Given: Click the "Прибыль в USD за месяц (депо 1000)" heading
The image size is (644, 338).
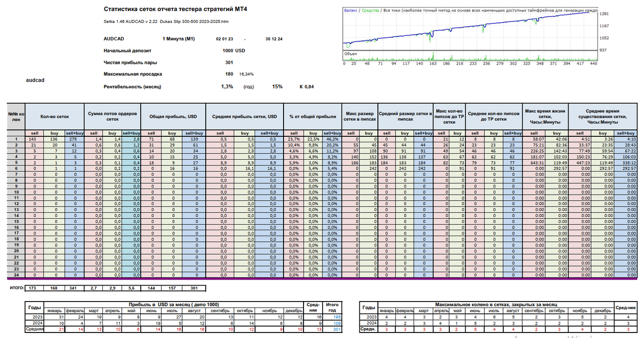Looking at the screenshot, I should [x=174, y=304].
